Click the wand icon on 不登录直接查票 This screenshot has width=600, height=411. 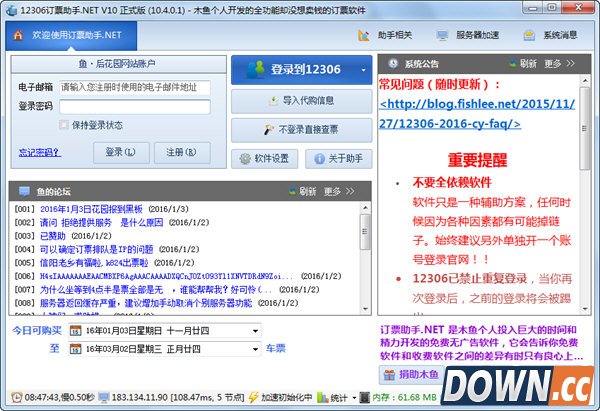coord(269,130)
